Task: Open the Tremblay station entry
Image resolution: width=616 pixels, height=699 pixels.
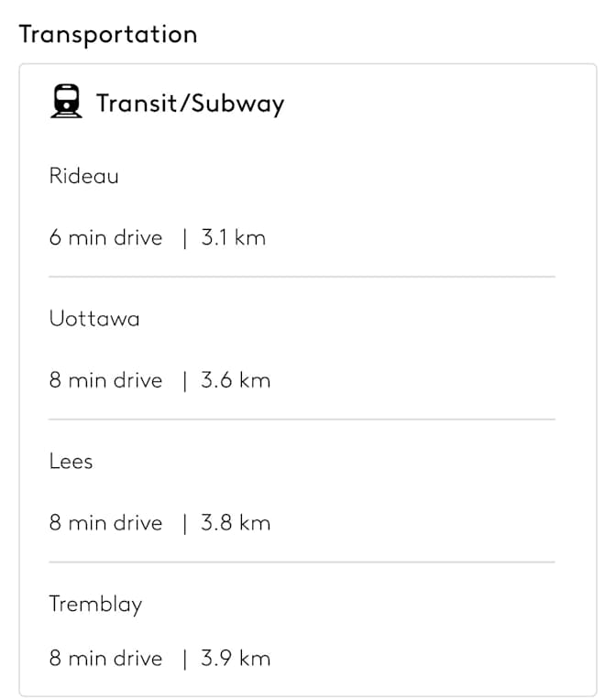Action: pyautogui.click(x=95, y=605)
